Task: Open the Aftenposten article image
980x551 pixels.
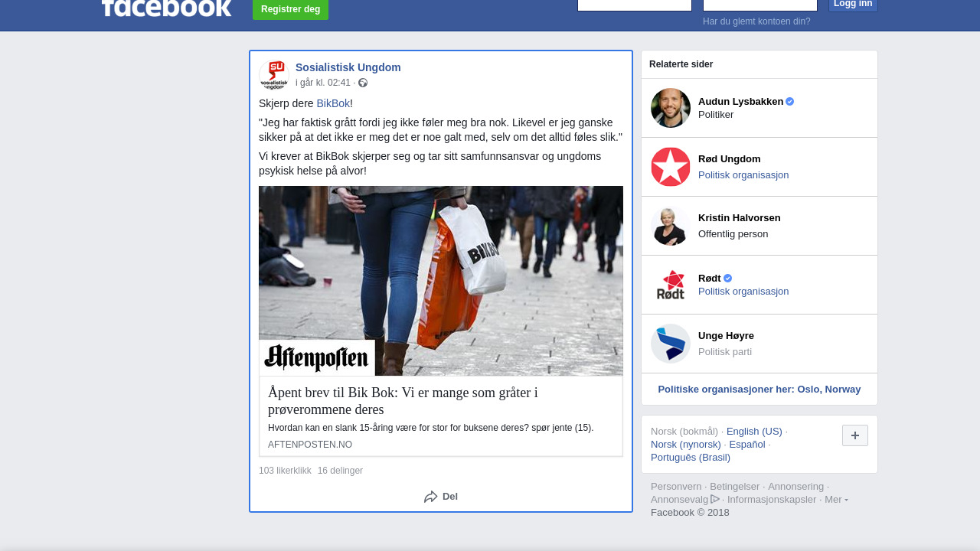Action: point(441,281)
